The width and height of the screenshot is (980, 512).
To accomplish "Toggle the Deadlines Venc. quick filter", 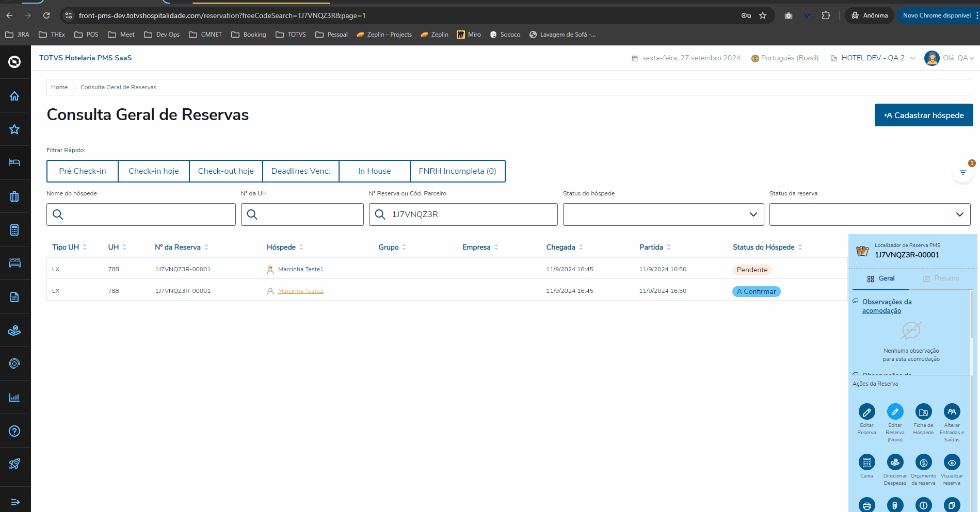I will point(301,171).
